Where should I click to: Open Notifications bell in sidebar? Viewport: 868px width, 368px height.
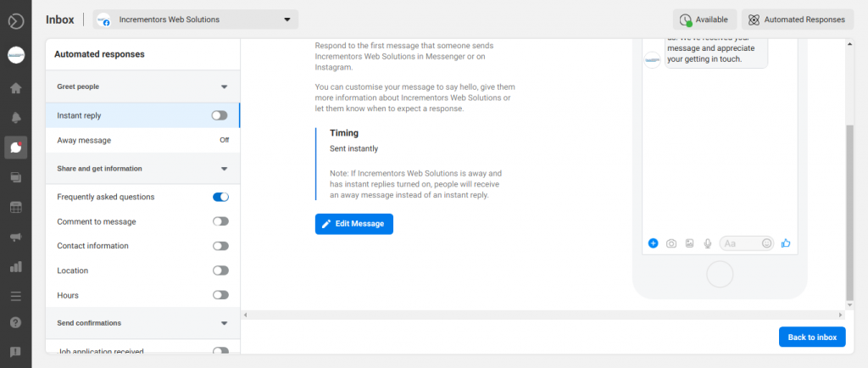pos(15,117)
